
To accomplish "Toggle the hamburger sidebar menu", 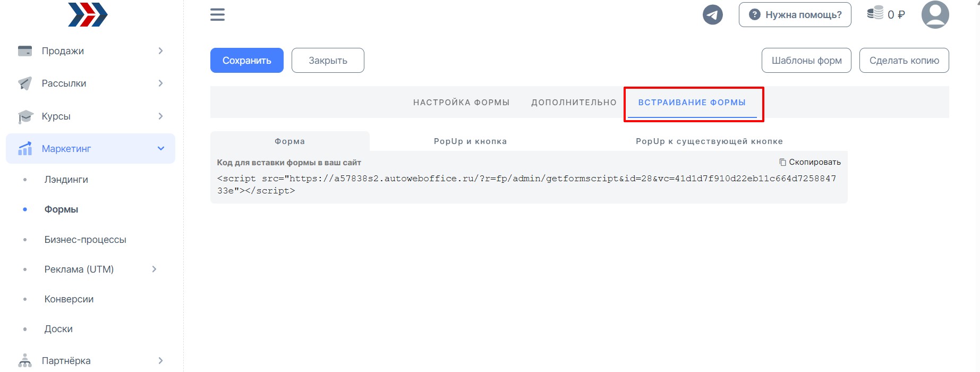I will coord(217,14).
